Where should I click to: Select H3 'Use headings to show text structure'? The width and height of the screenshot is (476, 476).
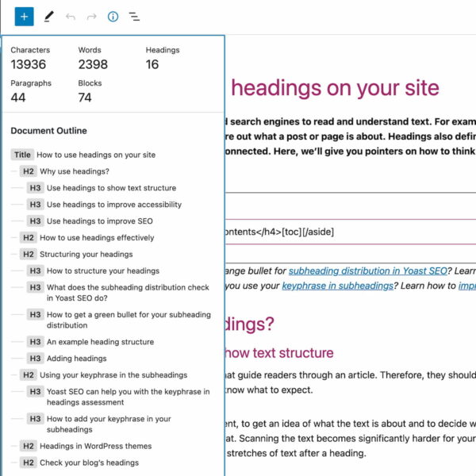point(102,188)
